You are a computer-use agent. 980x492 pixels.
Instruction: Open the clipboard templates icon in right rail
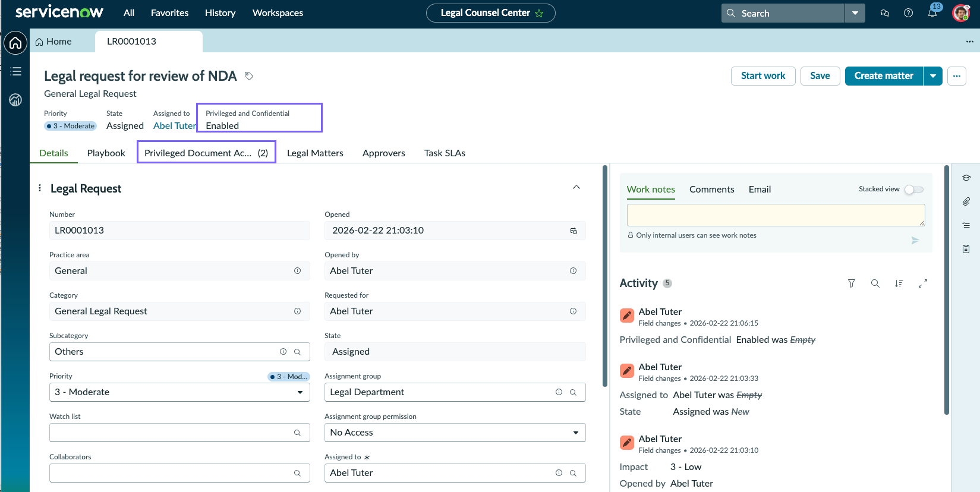(x=966, y=249)
